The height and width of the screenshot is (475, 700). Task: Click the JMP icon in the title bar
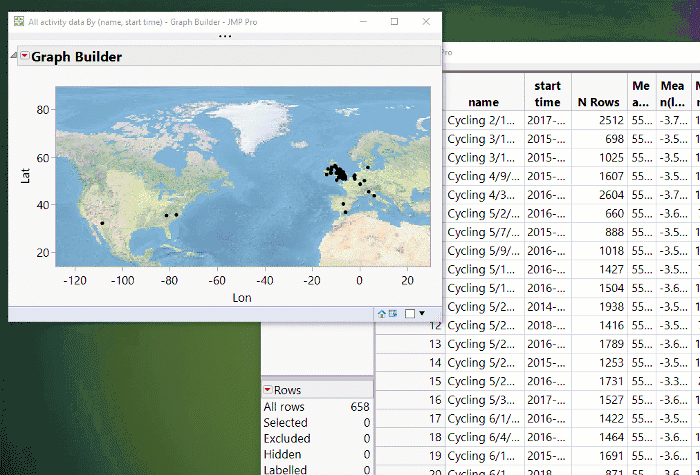point(18,21)
